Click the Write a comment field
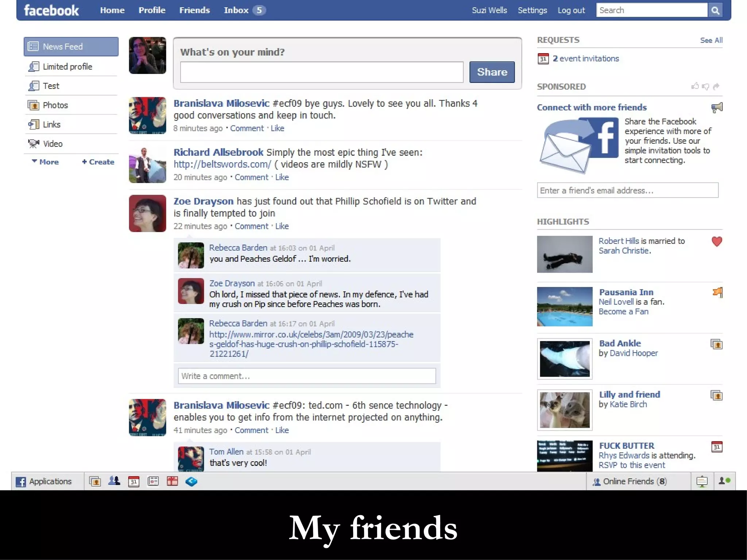The width and height of the screenshot is (747, 560). pyautogui.click(x=306, y=376)
